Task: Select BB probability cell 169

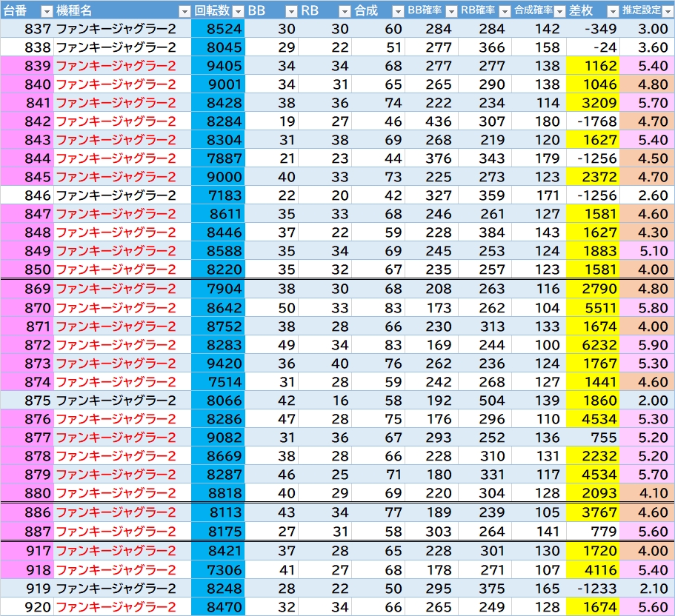Action: [x=431, y=345]
